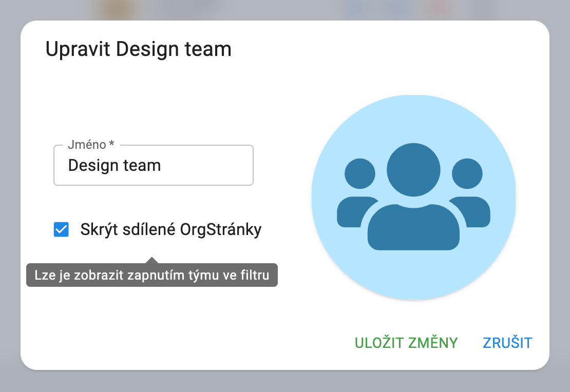Click the dimmed backdrop below the dialog

tap(285, 381)
